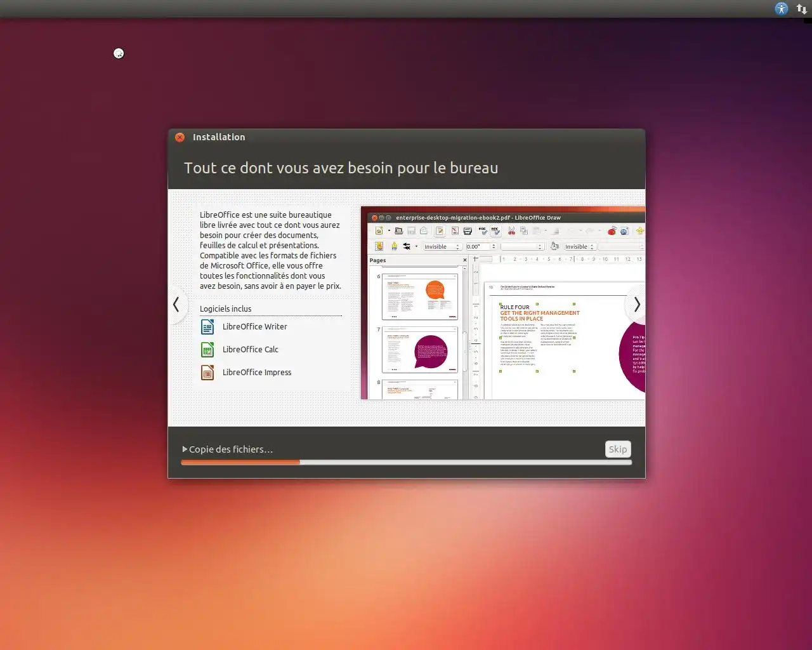The width and height of the screenshot is (812, 650).
Task: Click the LibreOffice Calc icon
Action: 207,350
